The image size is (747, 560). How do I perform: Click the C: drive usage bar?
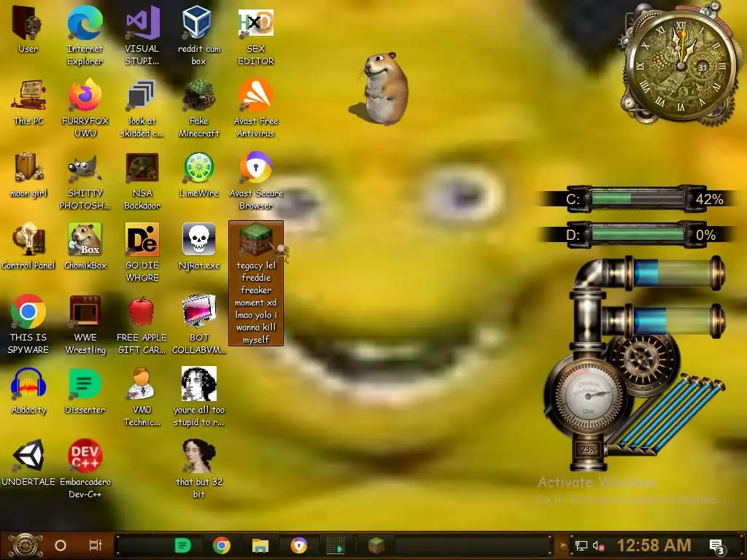pos(638,198)
